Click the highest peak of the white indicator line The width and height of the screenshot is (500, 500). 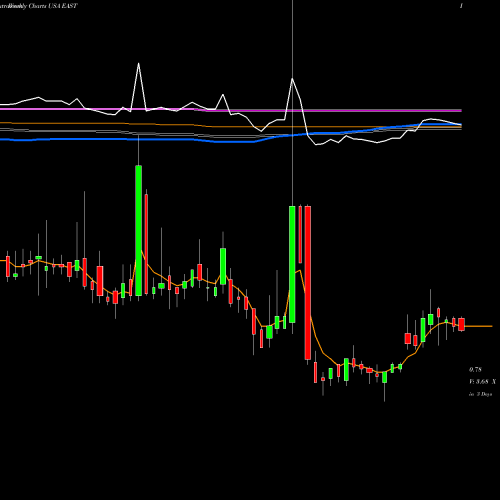coord(138,64)
